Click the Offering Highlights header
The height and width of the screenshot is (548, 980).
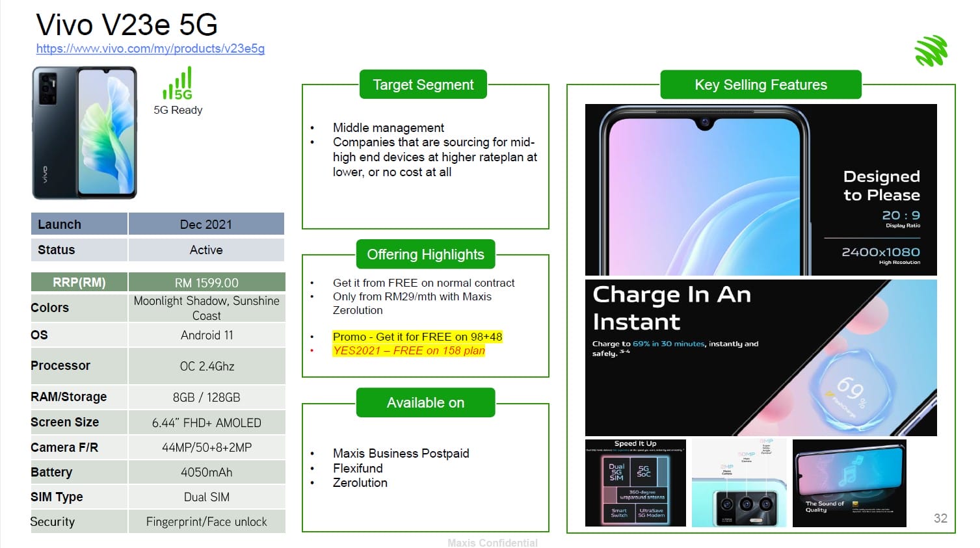coord(425,254)
